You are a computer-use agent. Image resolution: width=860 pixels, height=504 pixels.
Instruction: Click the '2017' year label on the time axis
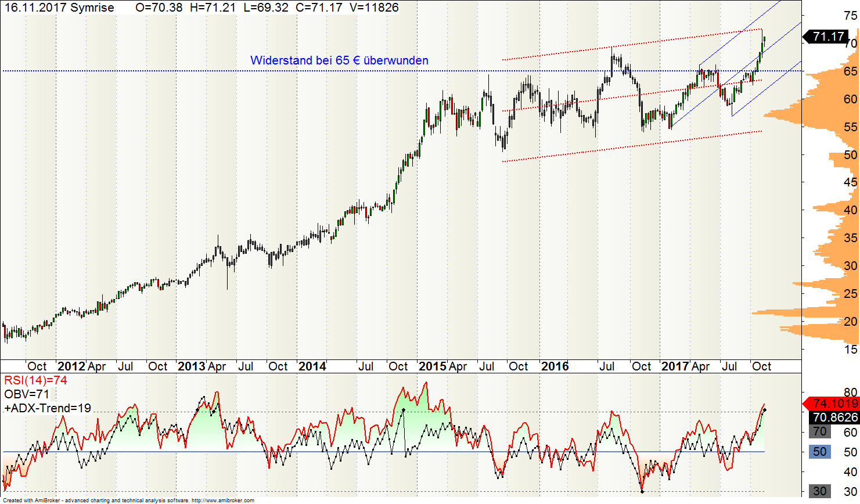click(675, 366)
